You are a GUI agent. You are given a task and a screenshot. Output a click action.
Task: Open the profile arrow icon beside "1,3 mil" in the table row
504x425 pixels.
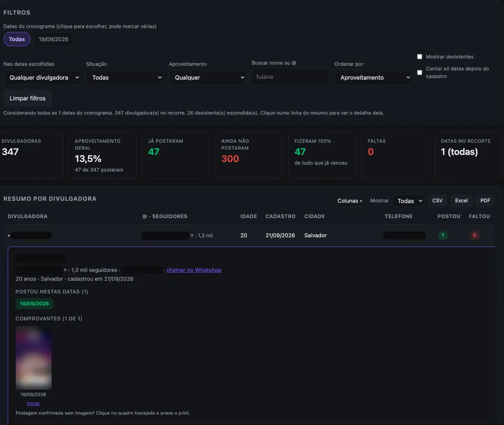coord(192,236)
